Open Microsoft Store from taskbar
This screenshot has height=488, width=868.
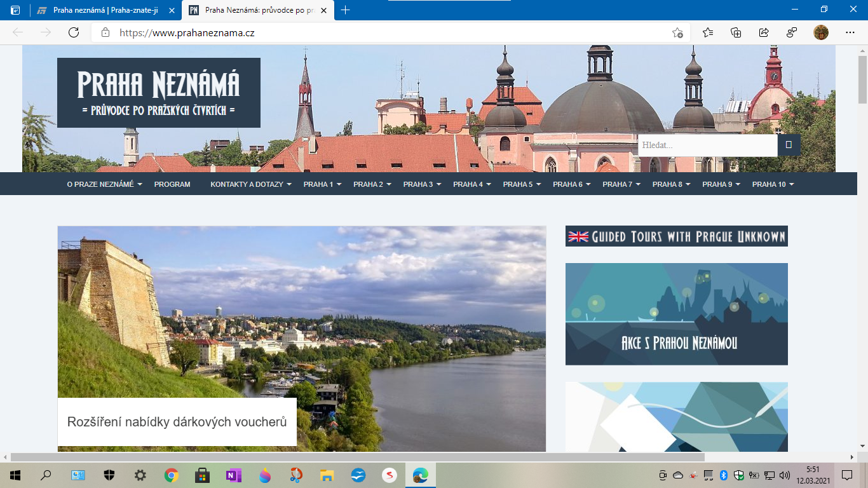point(203,475)
